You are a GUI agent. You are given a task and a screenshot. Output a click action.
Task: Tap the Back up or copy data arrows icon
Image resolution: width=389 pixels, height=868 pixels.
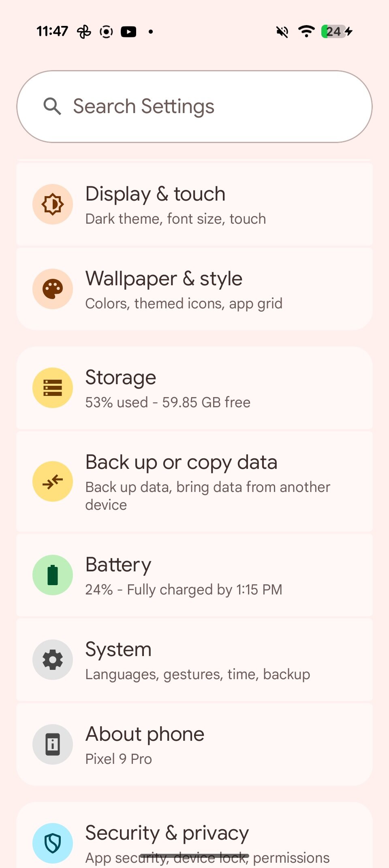[53, 481]
